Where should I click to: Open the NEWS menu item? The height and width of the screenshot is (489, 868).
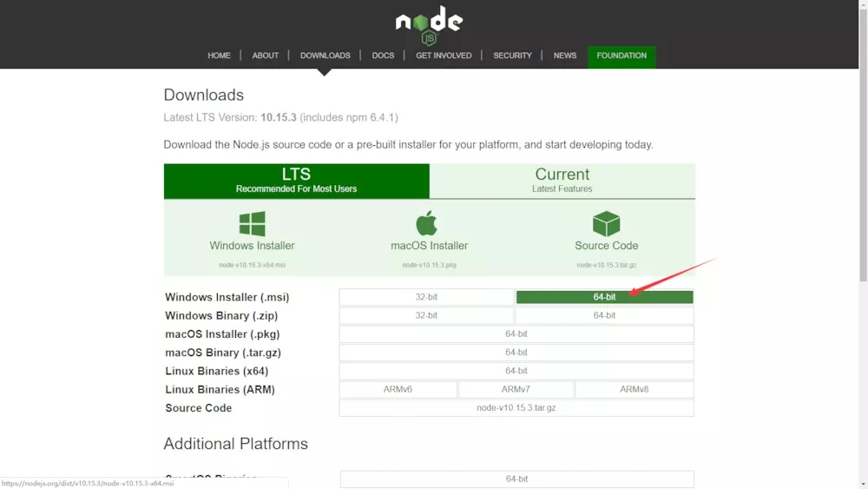(565, 56)
